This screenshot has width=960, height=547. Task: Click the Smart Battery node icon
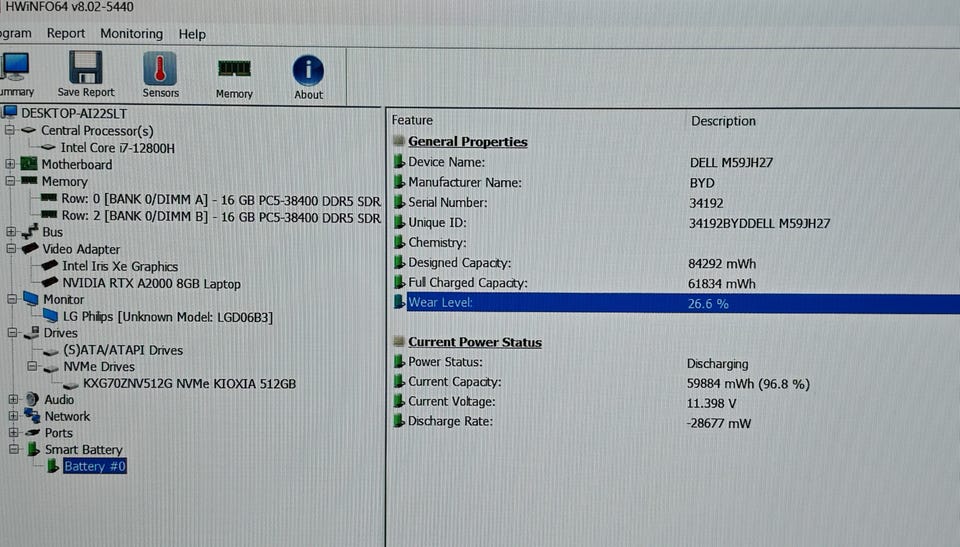[34, 449]
